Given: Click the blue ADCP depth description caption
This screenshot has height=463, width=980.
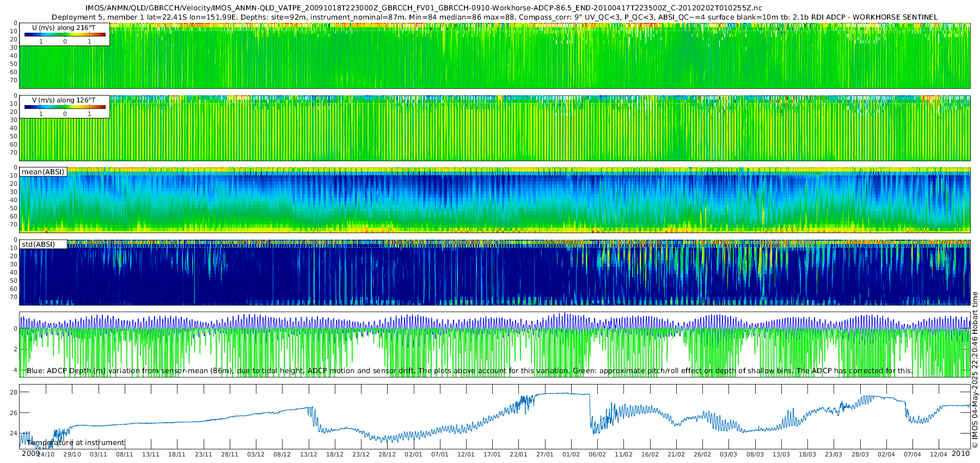Looking at the screenshot, I should click(469, 370).
